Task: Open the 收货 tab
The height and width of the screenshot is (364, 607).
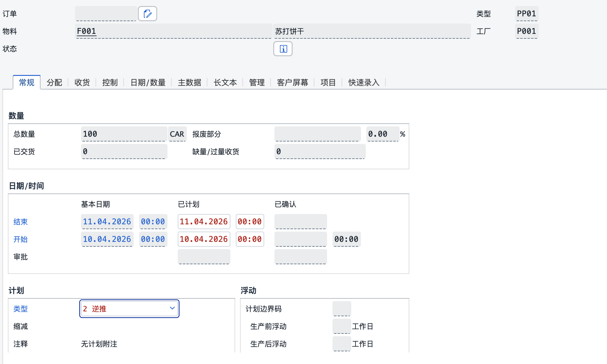Action: pos(82,83)
